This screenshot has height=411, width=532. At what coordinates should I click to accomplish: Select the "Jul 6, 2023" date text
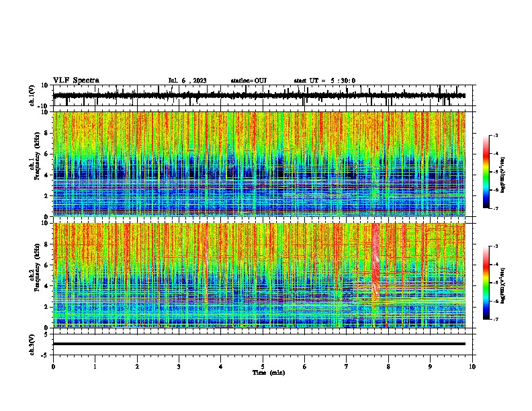coord(187,81)
